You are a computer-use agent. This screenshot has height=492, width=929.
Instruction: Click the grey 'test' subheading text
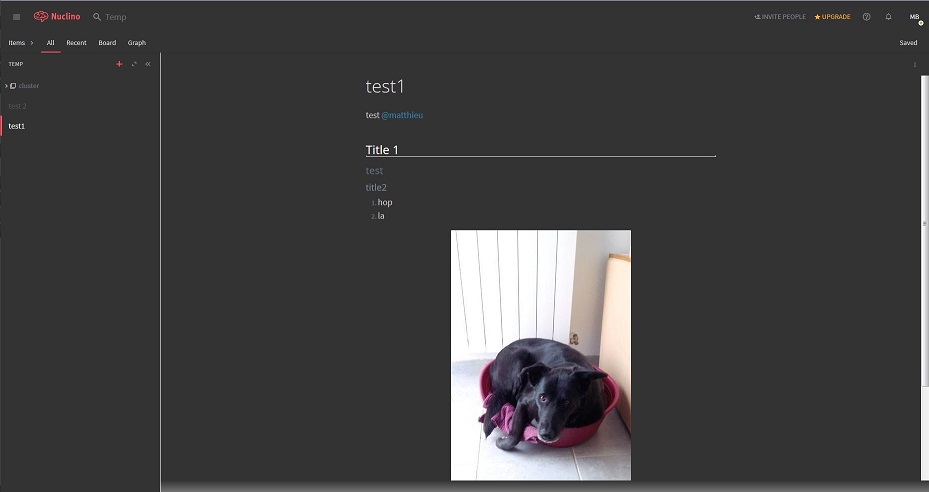pos(374,171)
